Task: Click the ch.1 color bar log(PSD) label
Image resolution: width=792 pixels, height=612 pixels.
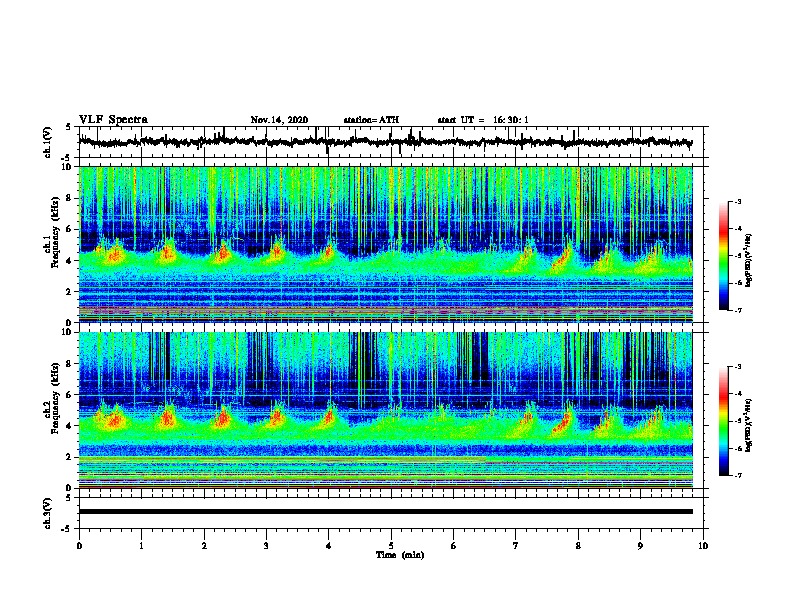Action: tap(749, 260)
